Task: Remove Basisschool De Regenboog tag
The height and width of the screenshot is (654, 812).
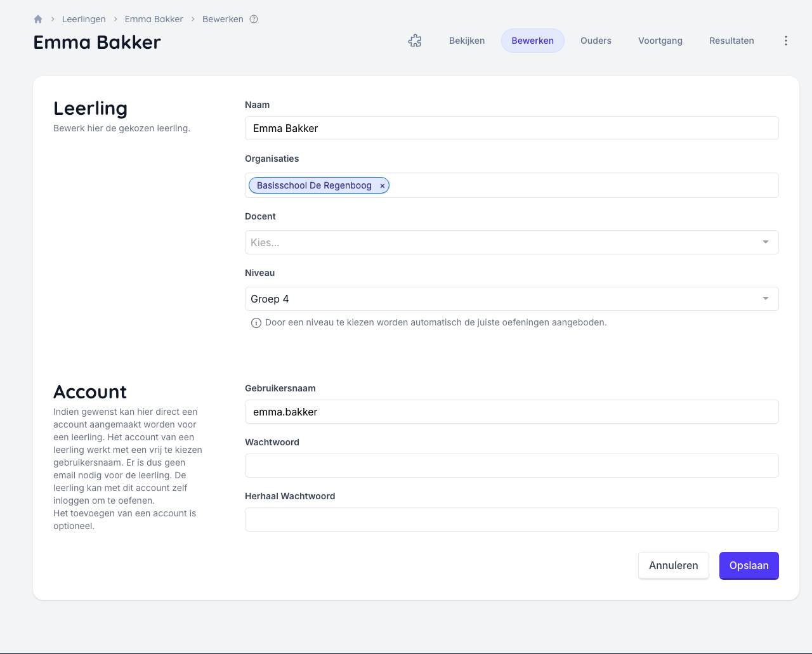Action: pyautogui.click(x=383, y=186)
